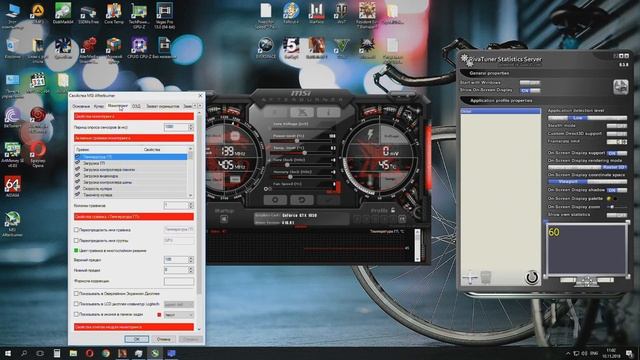Screen dimensions: 640x360
Task: Switch to the 'ОЭД' tab
Action: click(x=136, y=106)
